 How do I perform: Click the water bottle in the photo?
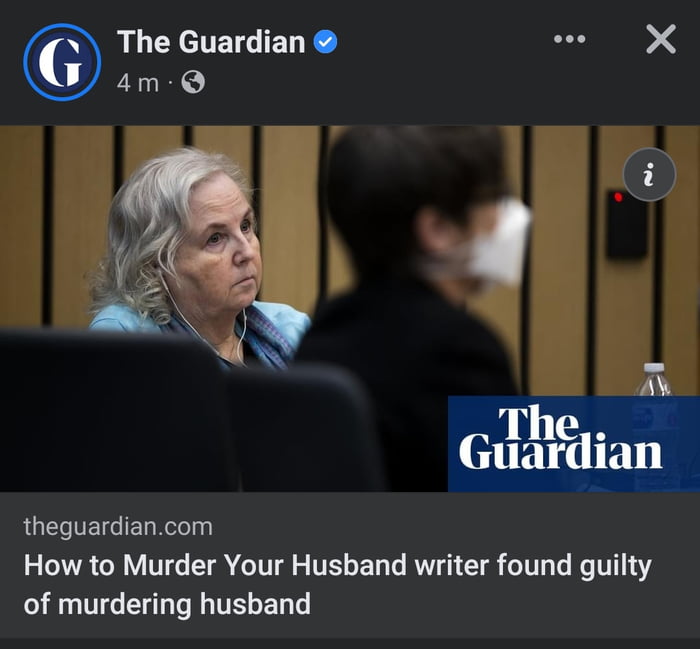(x=654, y=380)
